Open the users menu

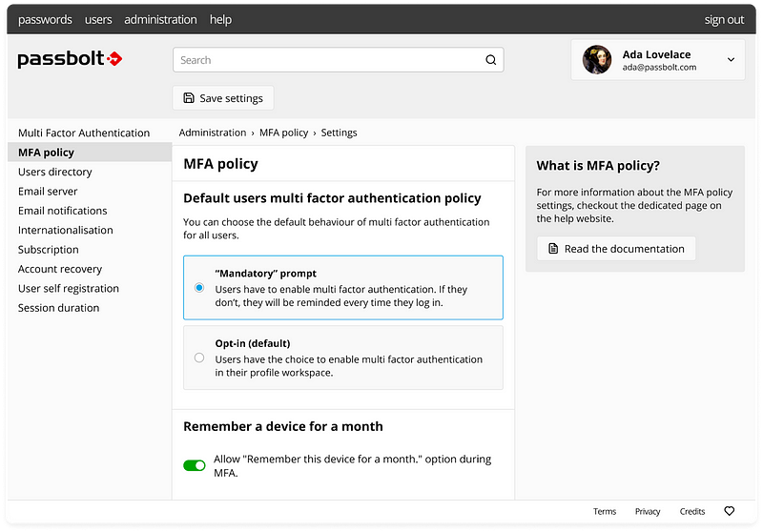[98, 19]
